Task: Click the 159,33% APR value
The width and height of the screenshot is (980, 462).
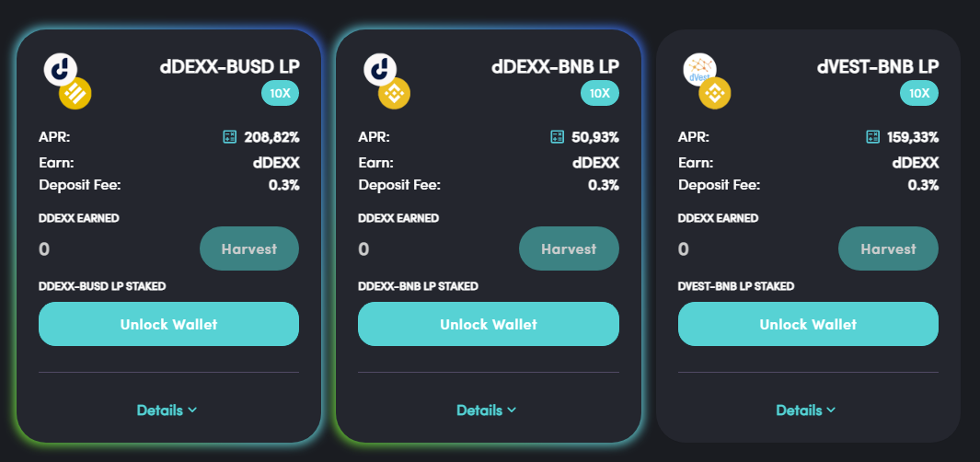Action: click(x=913, y=137)
